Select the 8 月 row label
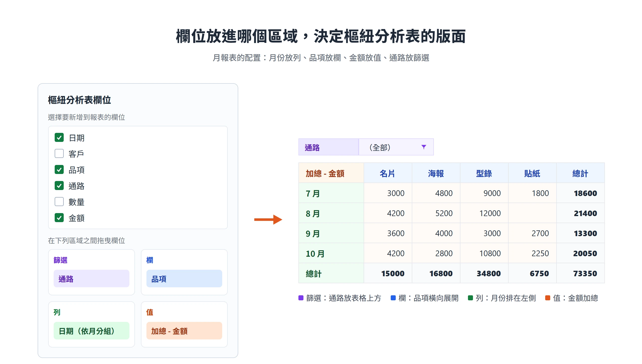This screenshot has width=642, height=364. coord(331,213)
